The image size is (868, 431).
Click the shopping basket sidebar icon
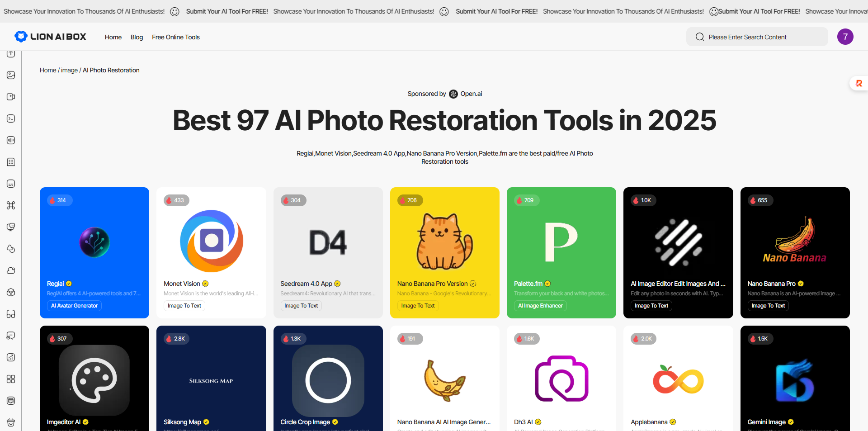(x=11, y=422)
